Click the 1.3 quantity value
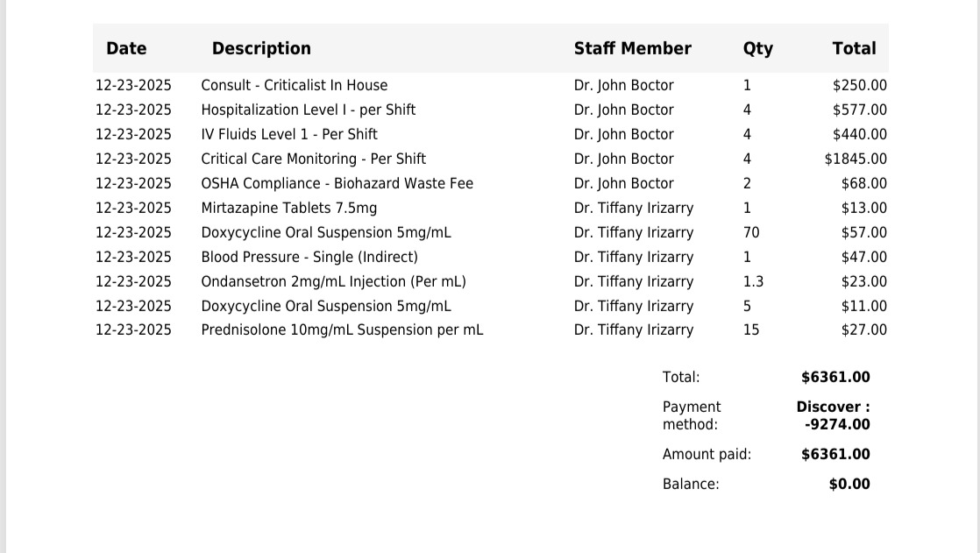The width and height of the screenshot is (980, 553). click(x=753, y=282)
